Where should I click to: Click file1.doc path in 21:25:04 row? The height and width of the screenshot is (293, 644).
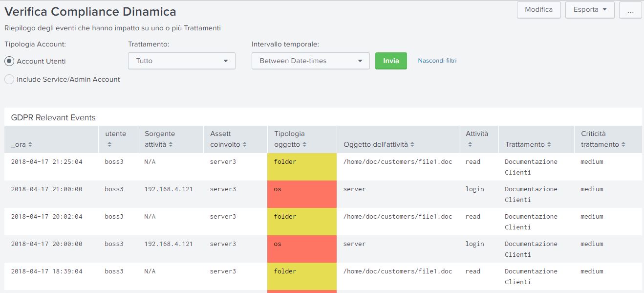tap(398, 161)
